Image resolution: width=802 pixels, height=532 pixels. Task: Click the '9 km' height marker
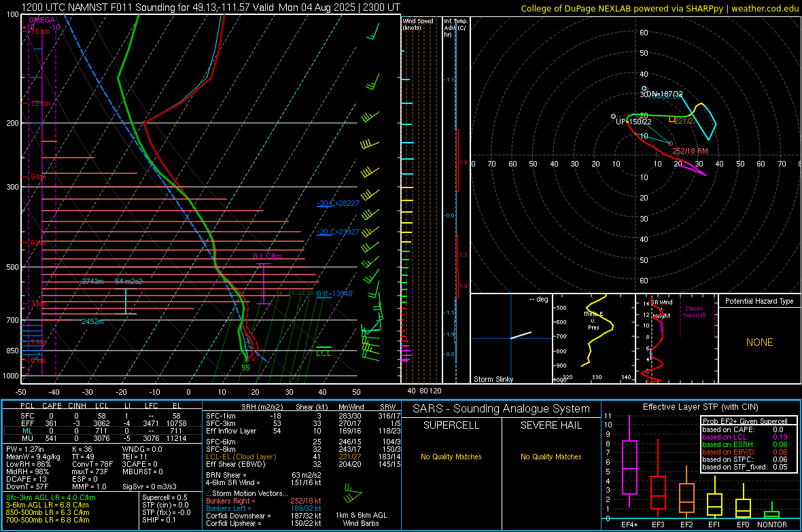point(39,177)
